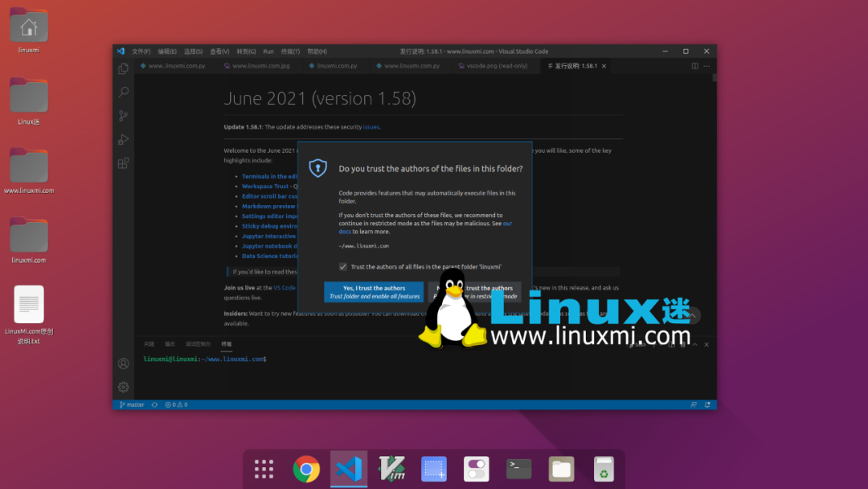Launch Terminal from the dock
The width and height of the screenshot is (868, 489).
tap(518, 469)
